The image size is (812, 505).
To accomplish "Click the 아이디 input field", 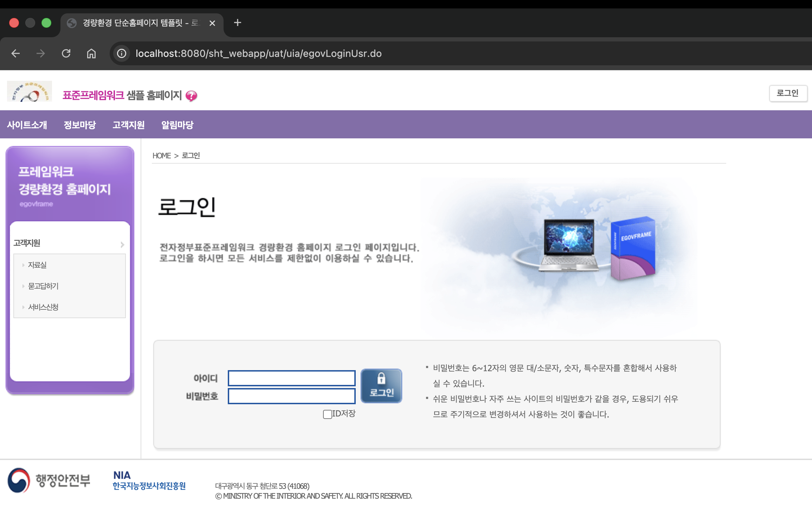I will (x=291, y=378).
